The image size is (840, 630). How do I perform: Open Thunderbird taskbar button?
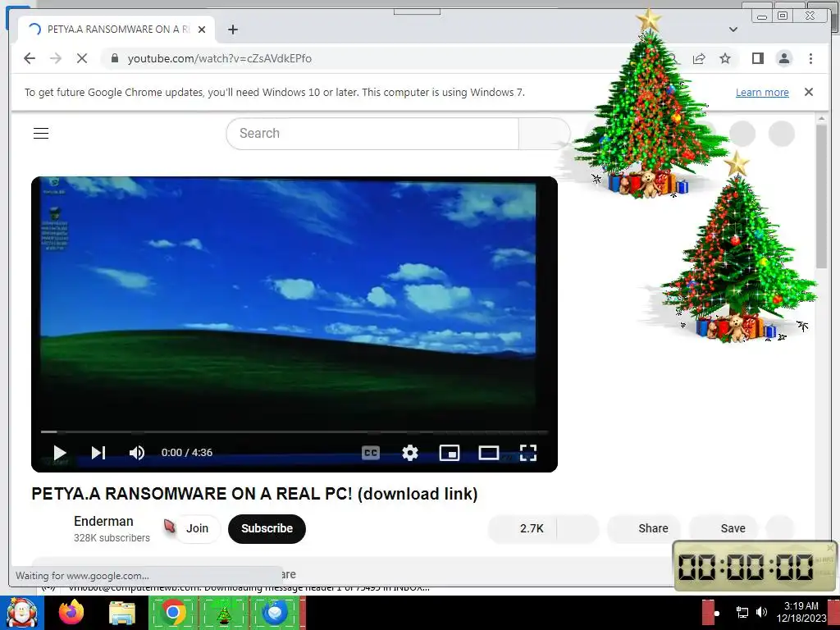(x=275, y=613)
